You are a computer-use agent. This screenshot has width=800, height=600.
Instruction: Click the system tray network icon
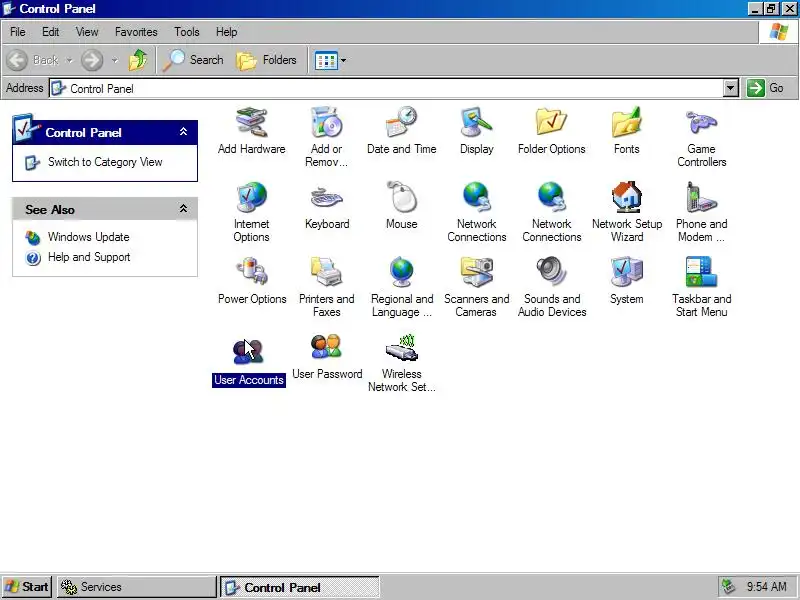point(728,587)
